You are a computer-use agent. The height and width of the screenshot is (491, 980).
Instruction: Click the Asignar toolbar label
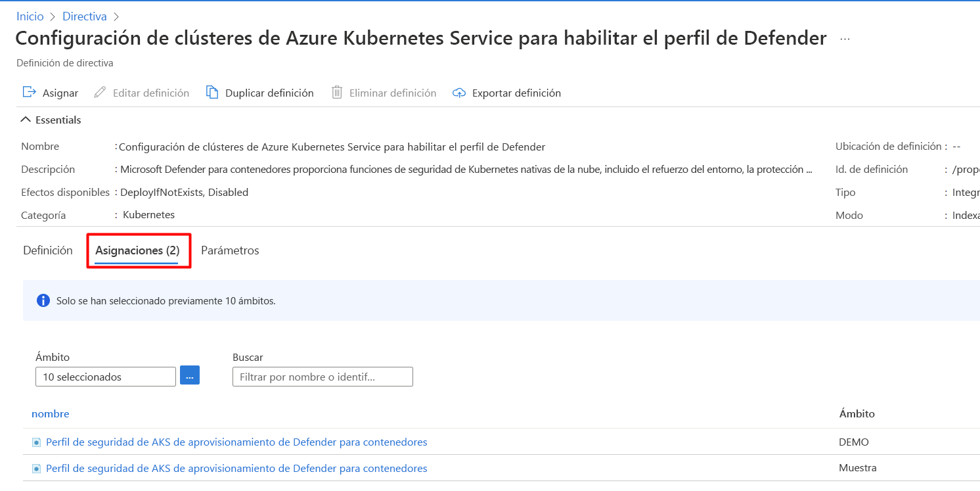click(x=60, y=93)
